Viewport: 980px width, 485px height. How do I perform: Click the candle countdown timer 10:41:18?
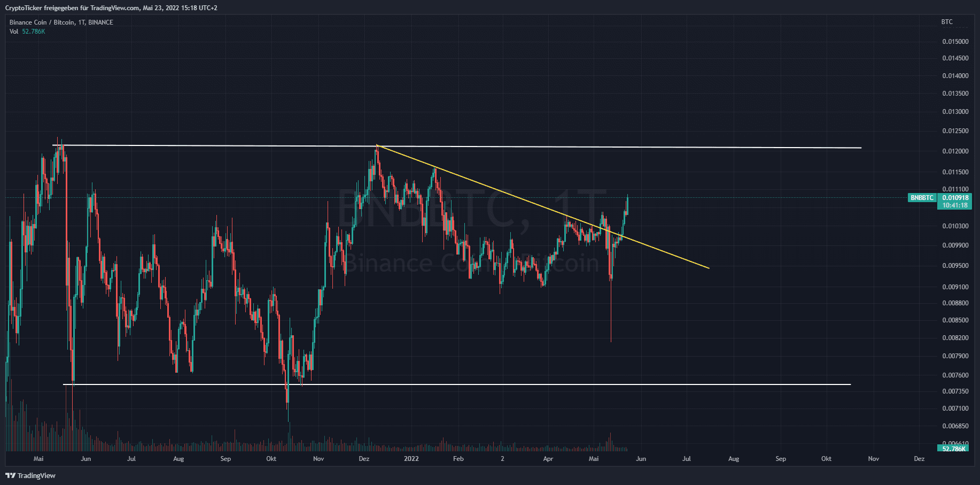[955, 205]
